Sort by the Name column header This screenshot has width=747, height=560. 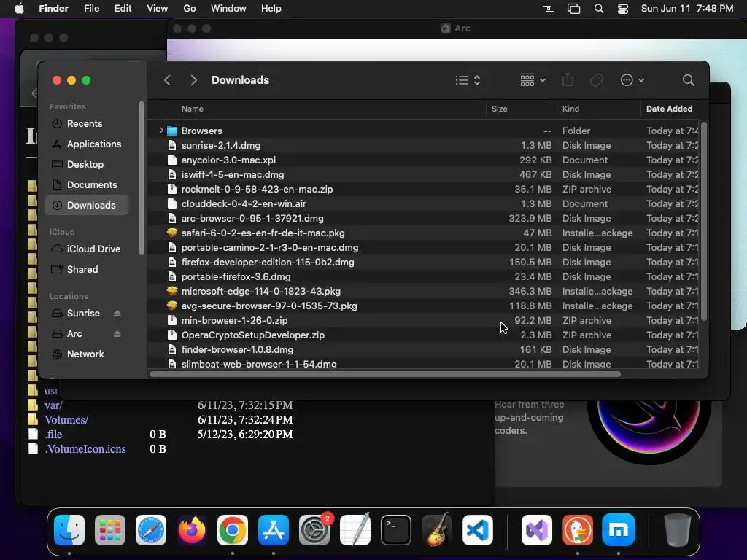(193, 109)
